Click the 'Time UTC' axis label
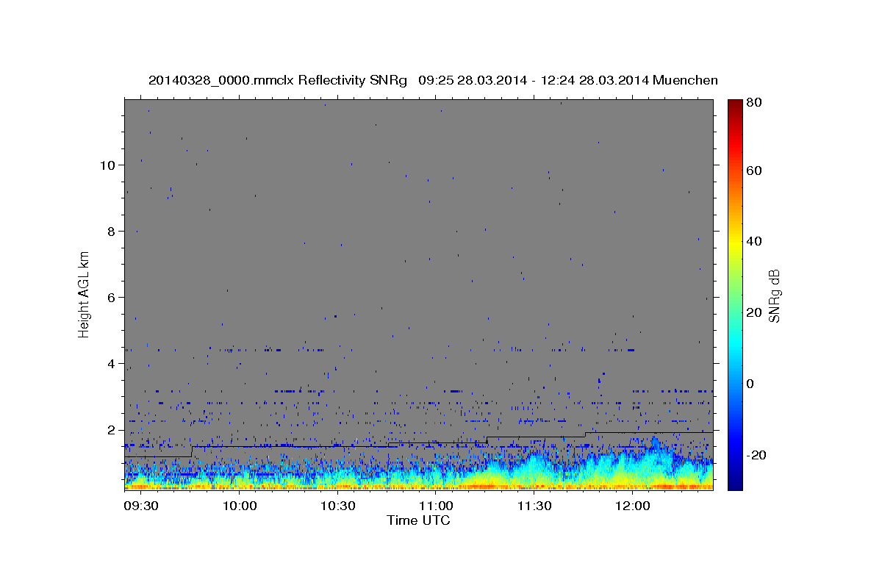Image resolution: width=882 pixels, height=588 pixels. tap(418, 520)
